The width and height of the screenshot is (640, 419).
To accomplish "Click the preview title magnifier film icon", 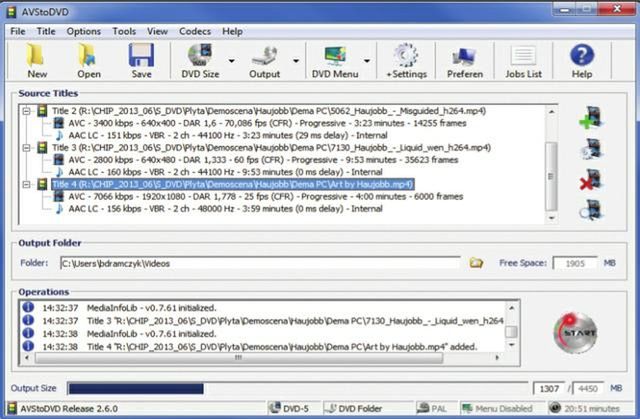I will tap(591, 210).
